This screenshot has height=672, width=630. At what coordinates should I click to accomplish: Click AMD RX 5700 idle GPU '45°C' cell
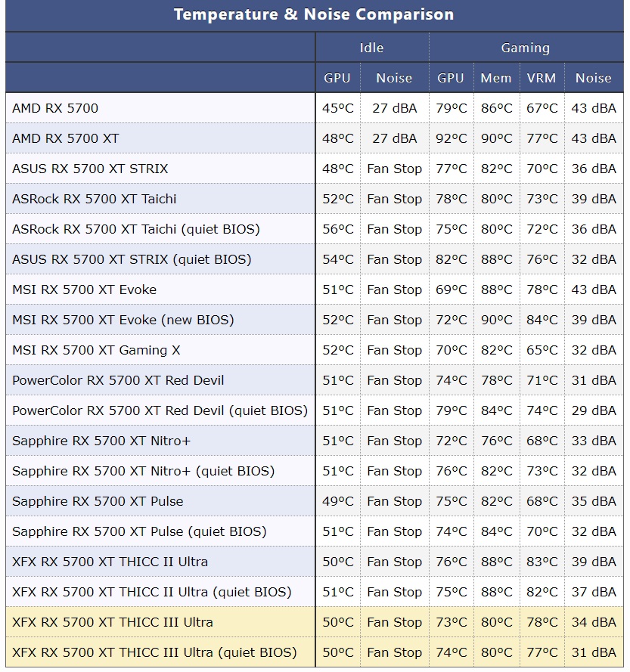click(x=338, y=108)
